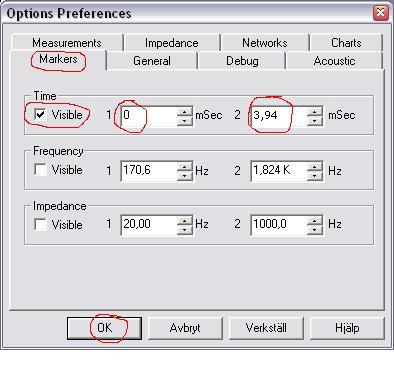Viewport: 394px width, 392px height.
Task: Enable the Impedance Visible checkbox
Action: tap(40, 224)
